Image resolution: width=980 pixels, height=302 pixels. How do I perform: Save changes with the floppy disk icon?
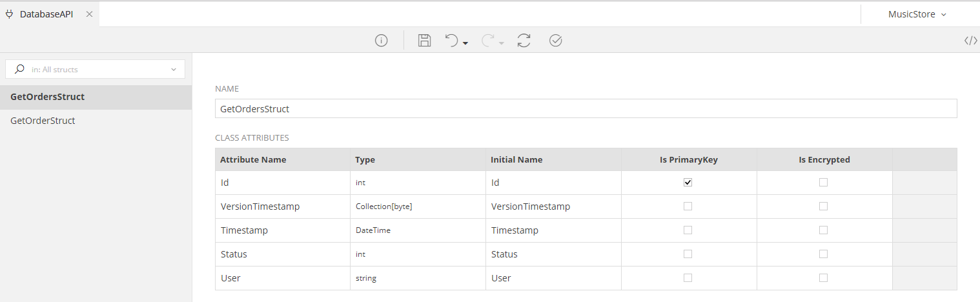424,41
